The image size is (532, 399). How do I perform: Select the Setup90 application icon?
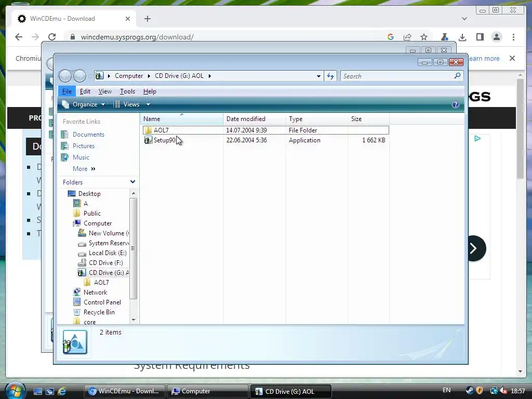(x=148, y=140)
